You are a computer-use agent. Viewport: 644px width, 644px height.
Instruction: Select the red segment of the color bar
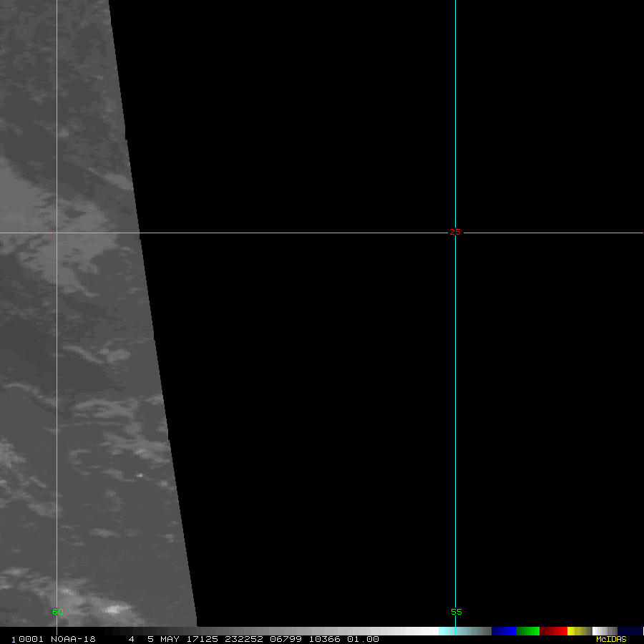[553, 631]
